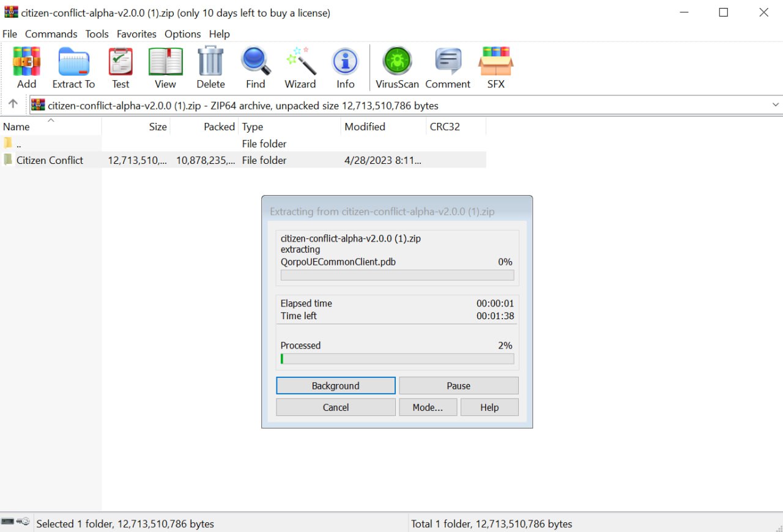Click Help in the extraction dialog

pyautogui.click(x=489, y=407)
